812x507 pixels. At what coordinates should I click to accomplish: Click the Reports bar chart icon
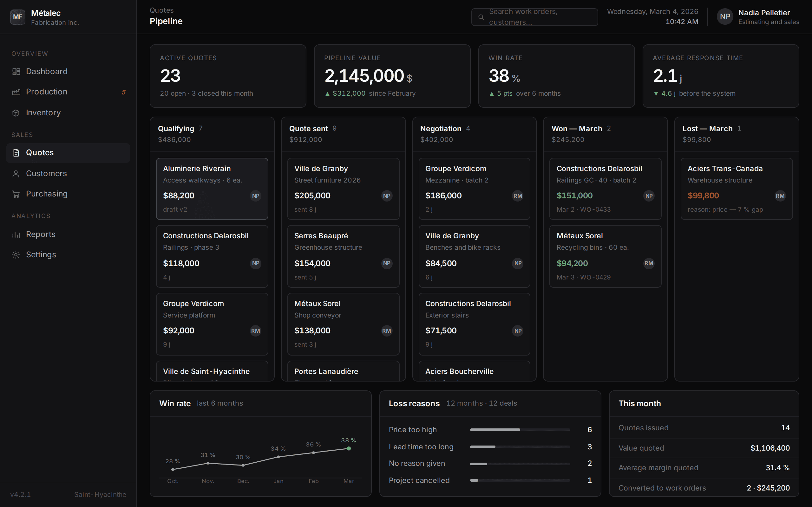coord(16,234)
